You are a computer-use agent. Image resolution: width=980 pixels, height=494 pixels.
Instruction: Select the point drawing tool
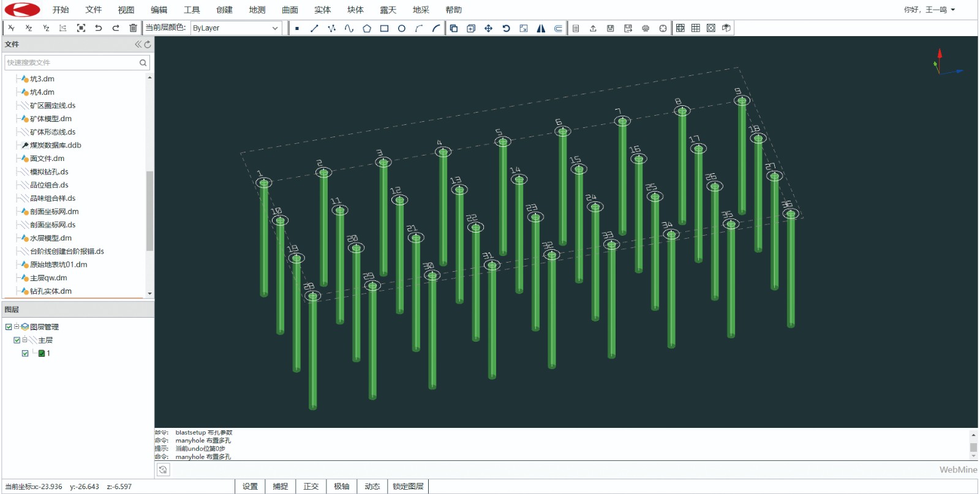(x=297, y=28)
